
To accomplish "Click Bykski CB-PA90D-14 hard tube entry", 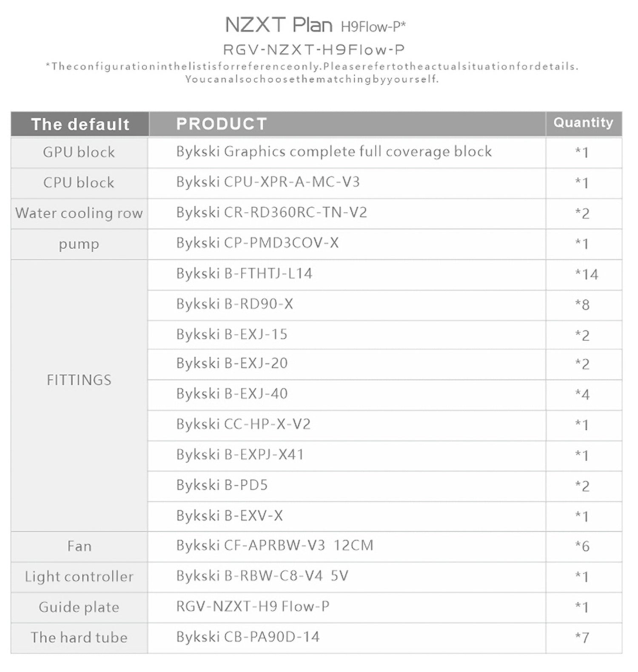I will point(248,637).
